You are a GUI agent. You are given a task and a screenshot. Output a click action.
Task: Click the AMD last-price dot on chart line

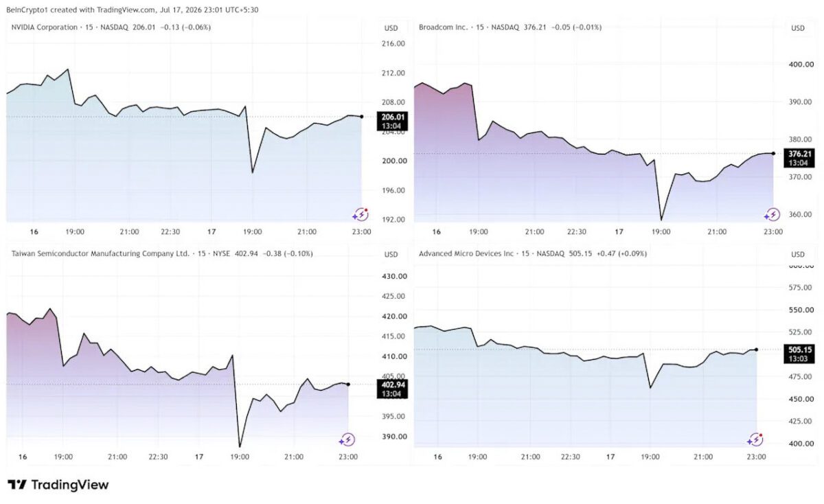[757, 350]
